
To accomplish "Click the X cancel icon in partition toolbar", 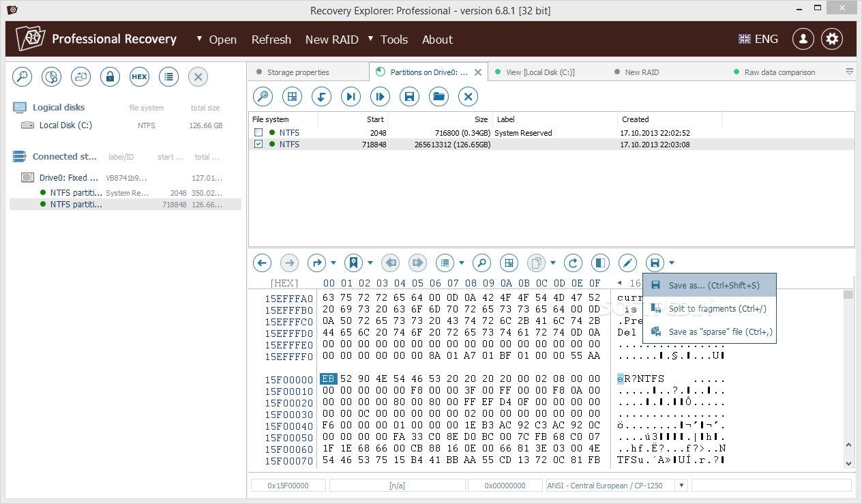I will click(x=468, y=97).
